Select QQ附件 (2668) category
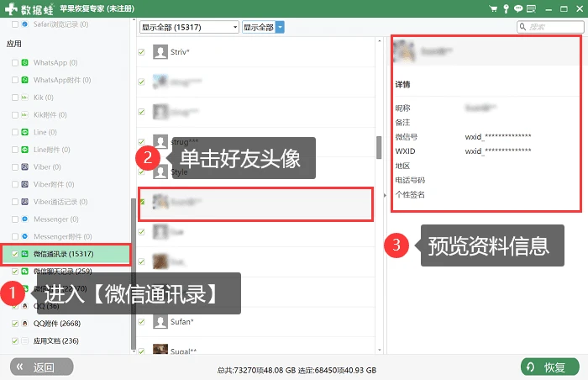588x380 pixels. [x=57, y=324]
